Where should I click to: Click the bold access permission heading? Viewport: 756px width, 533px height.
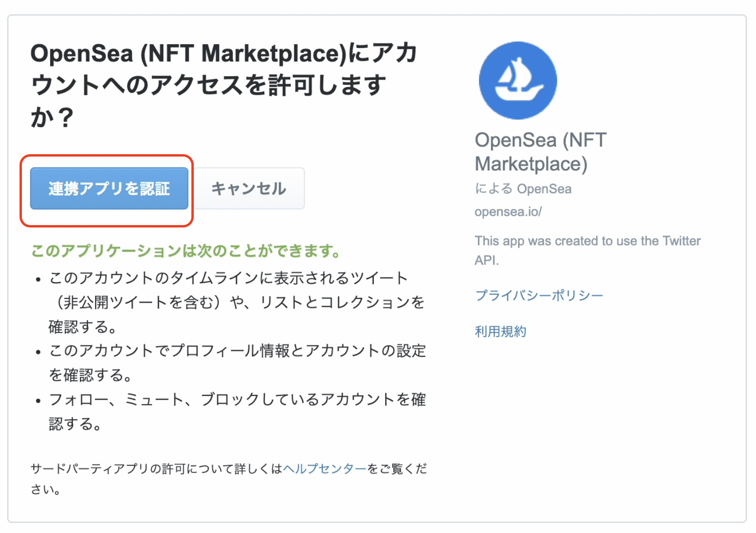coord(224,85)
